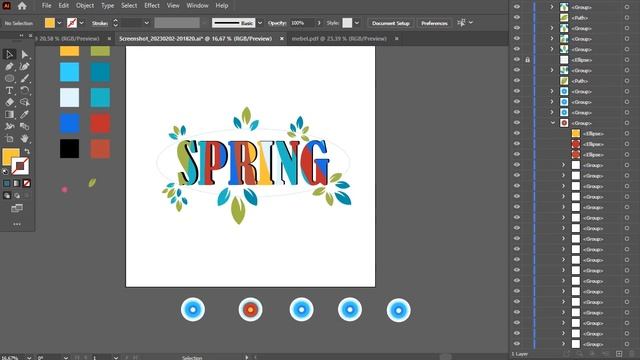Open the graphic Style dropdown
This screenshot has width=640, height=360.
pyautogui.click(x=357, y=23)
